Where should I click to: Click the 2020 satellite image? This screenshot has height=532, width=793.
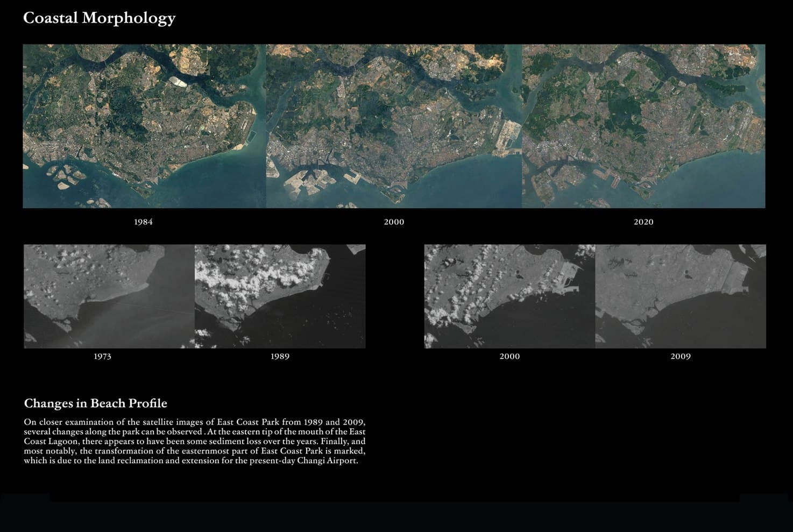[x=643, y=126]
